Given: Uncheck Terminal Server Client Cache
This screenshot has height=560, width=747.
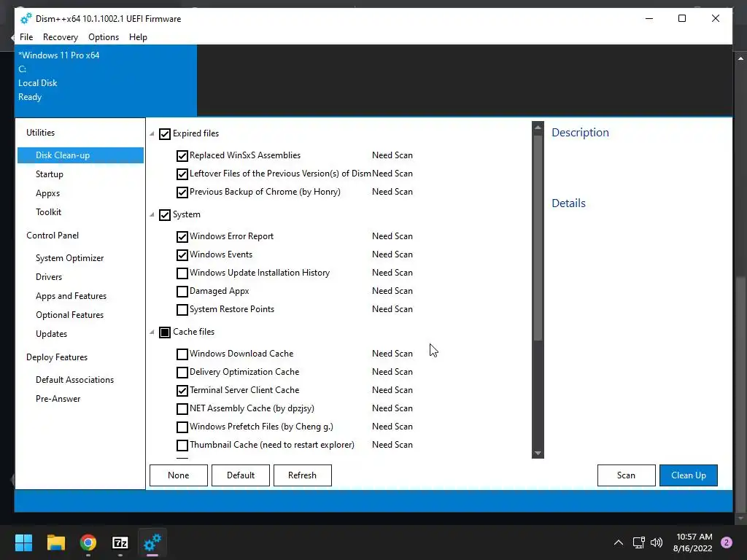Looking at the screenshot, I should (182, 391).
